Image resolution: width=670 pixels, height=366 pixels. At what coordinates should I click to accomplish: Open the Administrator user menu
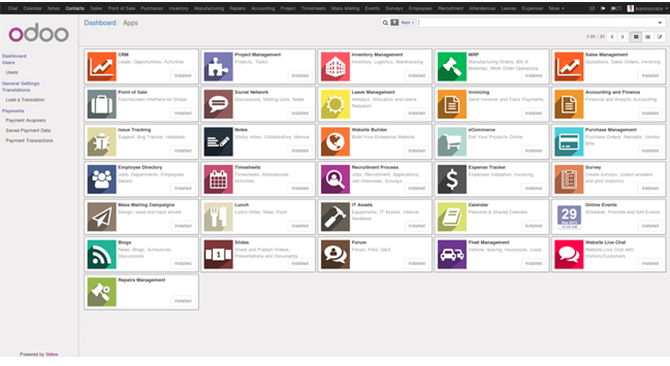pos(646,8)
